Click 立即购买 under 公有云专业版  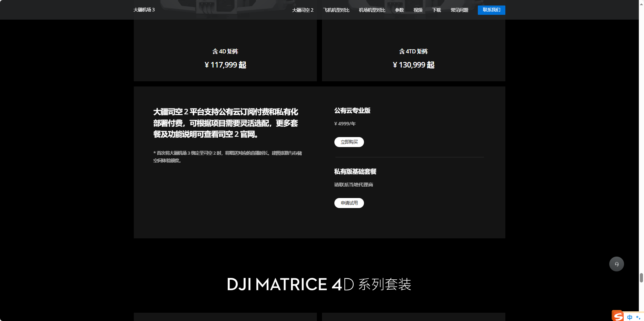[349, 142]
